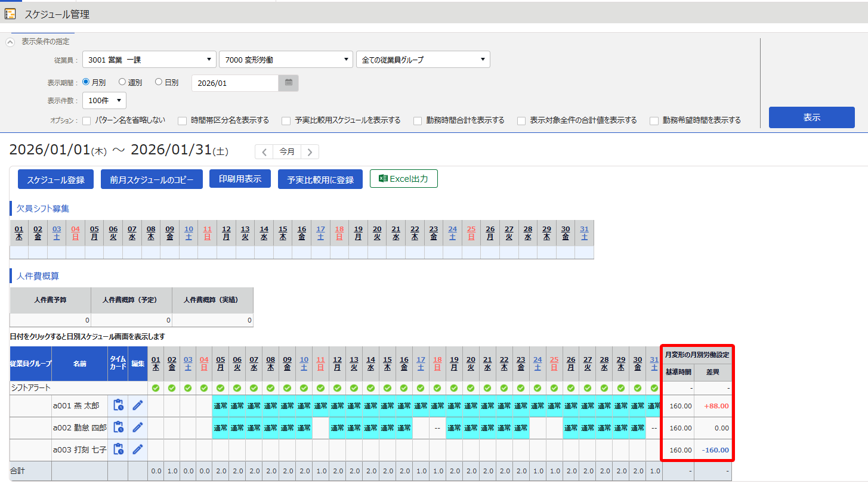Image resolution: width=868 pixels, height=493 pixels.
Task: Click the 人件費予算 header cell
Action: [50, 300]
